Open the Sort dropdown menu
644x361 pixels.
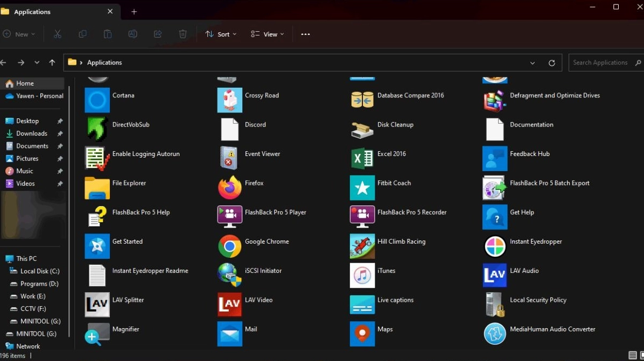click(221, 34)
